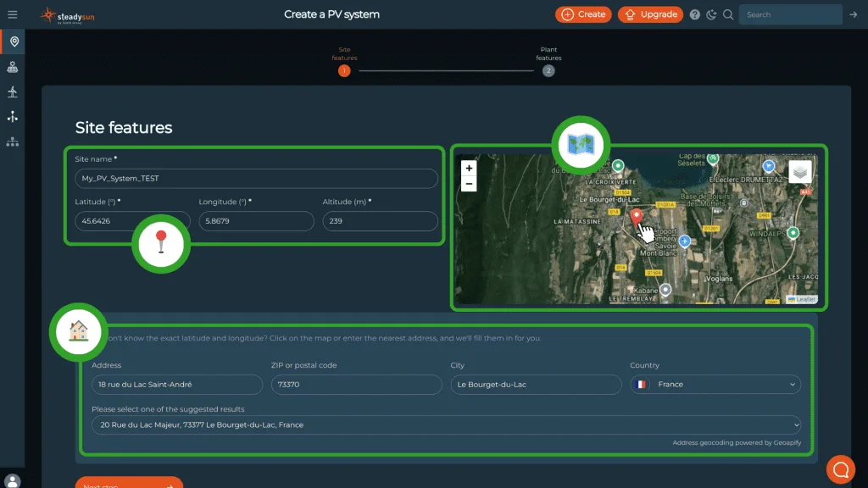
Task: Click the help question mark icon
Action: (695, 14)
